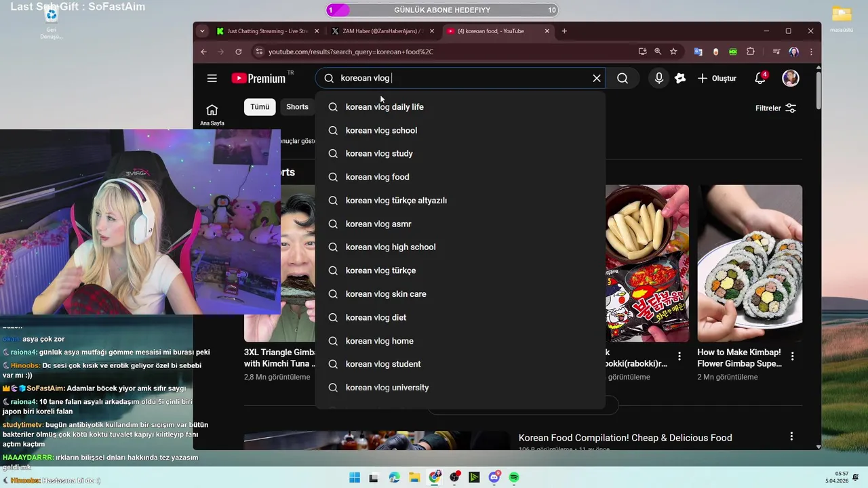Click the Oluştur create button
The height and width of the screenshot is (488, 868).
click(x=717, y=78)
